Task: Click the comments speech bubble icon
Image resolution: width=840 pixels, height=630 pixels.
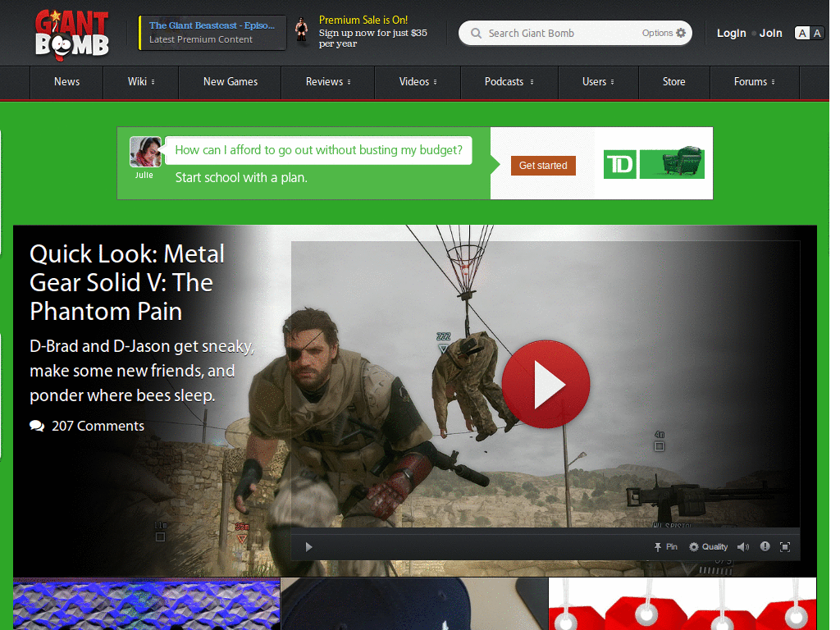Action: pos(37,426)
